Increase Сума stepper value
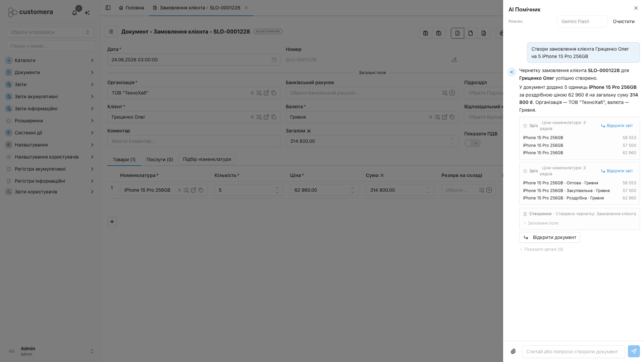The height and width of the screenshot is (362, 644). (428, 188)
